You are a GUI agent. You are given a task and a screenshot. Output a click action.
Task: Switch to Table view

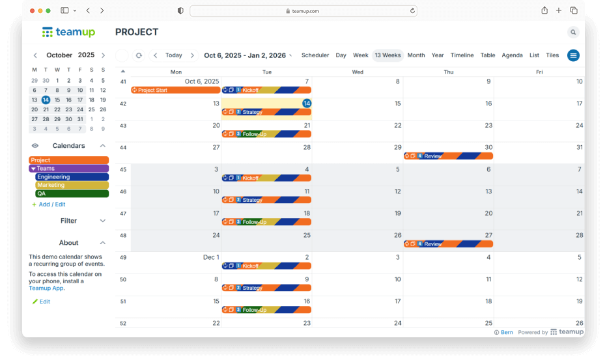click(x=488, y=55)
